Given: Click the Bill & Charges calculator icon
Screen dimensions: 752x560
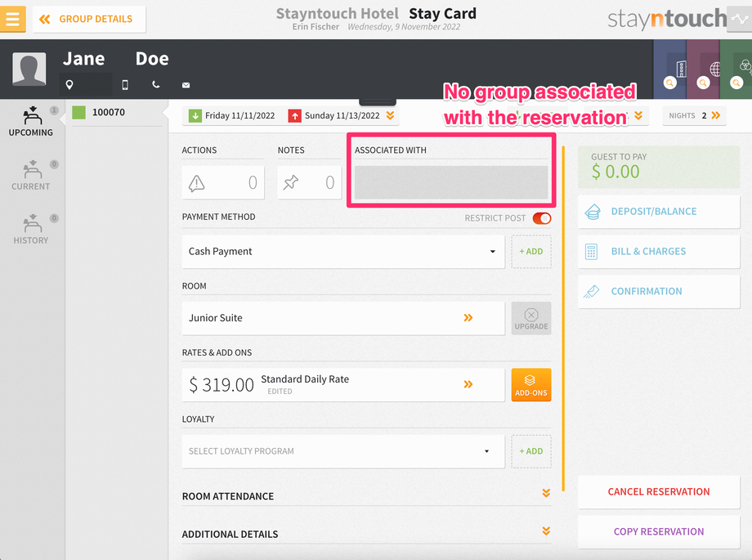Looking at the screenshot, I should point(591,252).
